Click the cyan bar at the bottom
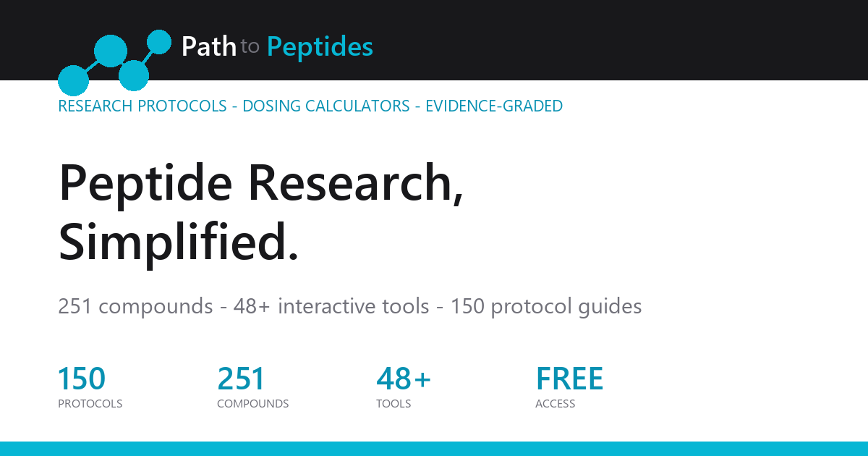Viewport: 868px width, 456px height. (x=434, y=449)
